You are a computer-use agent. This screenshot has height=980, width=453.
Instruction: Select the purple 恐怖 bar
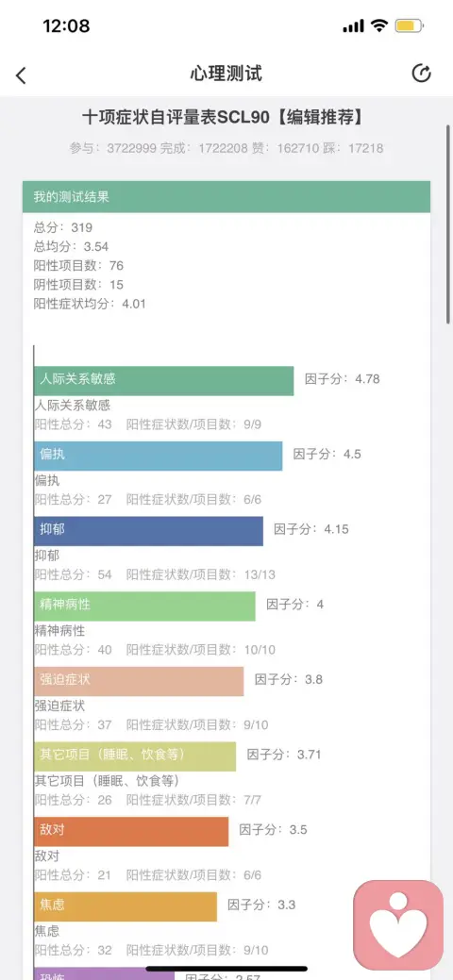click(x=105, y=972)
